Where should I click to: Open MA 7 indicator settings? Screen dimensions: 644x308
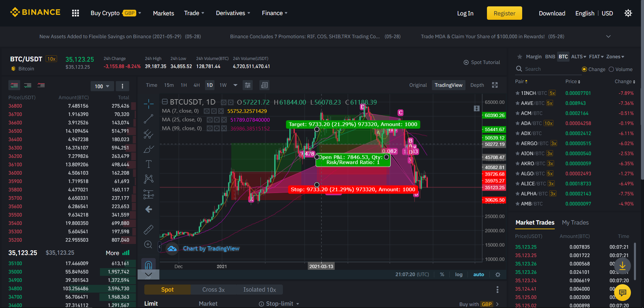pyautogui.click(x=214, y=111)
